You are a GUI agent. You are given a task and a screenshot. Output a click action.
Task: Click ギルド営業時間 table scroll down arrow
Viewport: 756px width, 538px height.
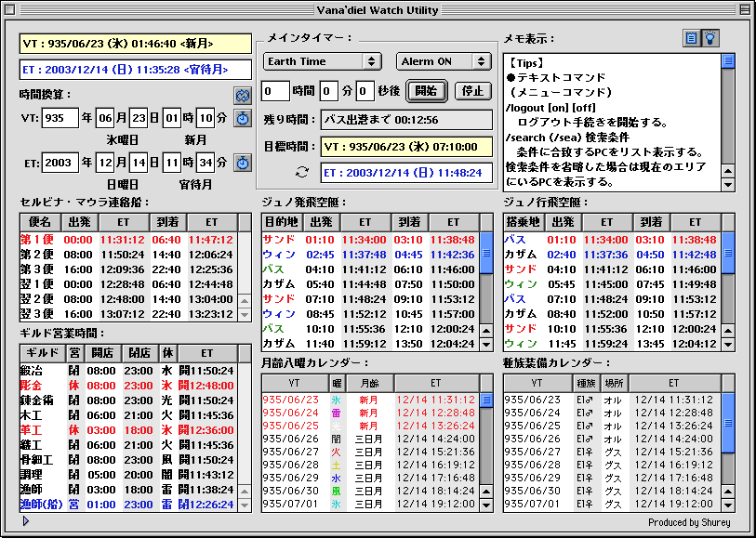245,505
